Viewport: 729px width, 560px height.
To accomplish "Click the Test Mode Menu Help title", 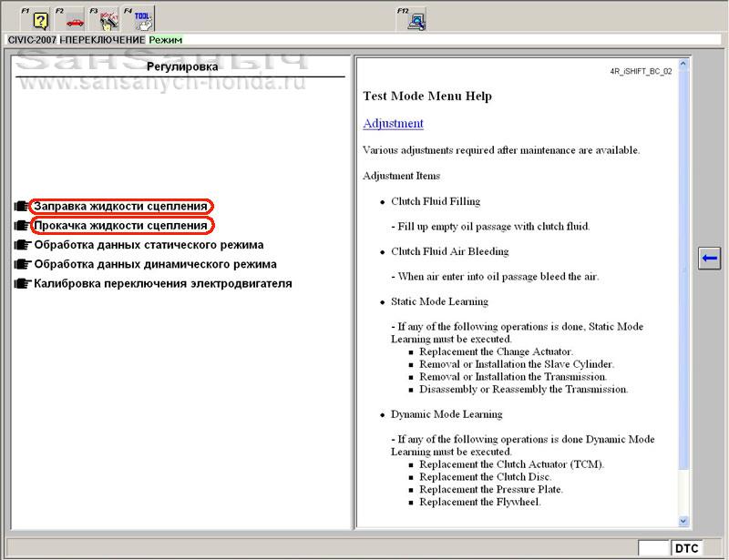I will click(x=427, y=97).
